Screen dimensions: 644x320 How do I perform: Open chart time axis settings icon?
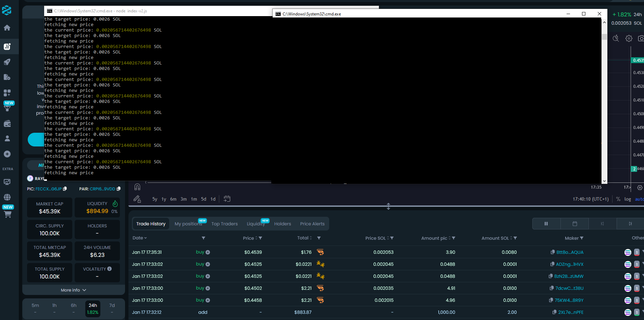point(640,188)
